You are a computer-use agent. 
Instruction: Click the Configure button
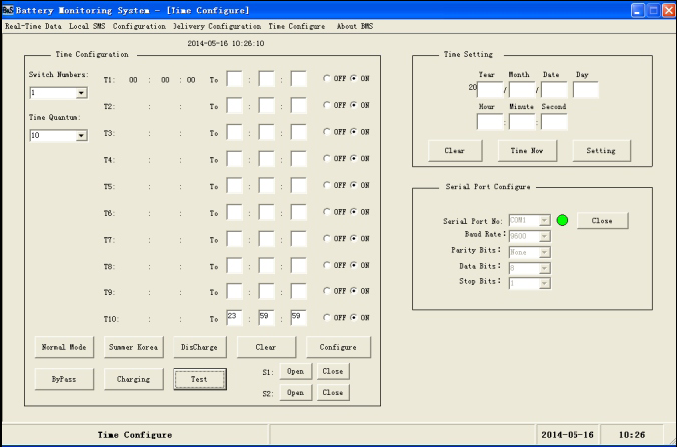pos(338,347)
